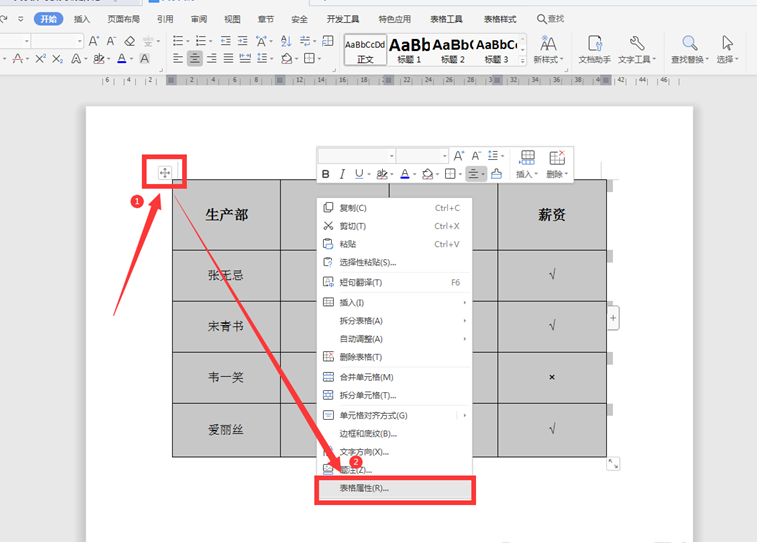
Task: Apply the 标题 2 style
Action: [x=453, y=50]
